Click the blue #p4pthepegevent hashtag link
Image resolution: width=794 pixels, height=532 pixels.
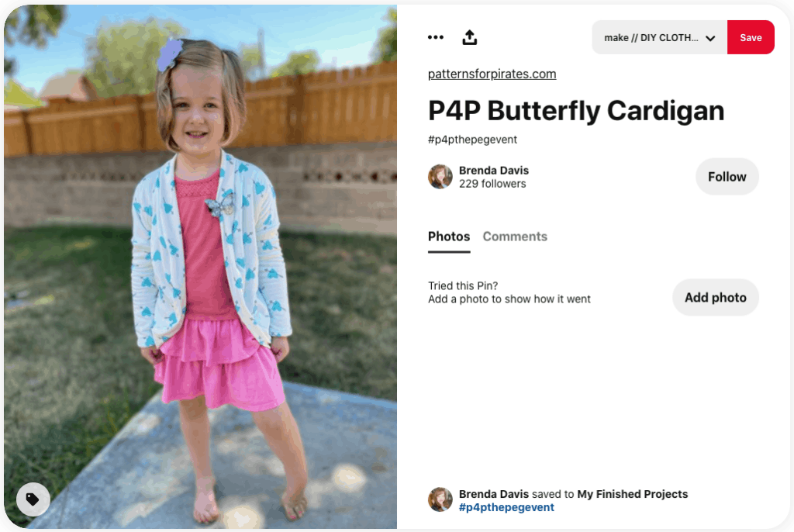506,507
